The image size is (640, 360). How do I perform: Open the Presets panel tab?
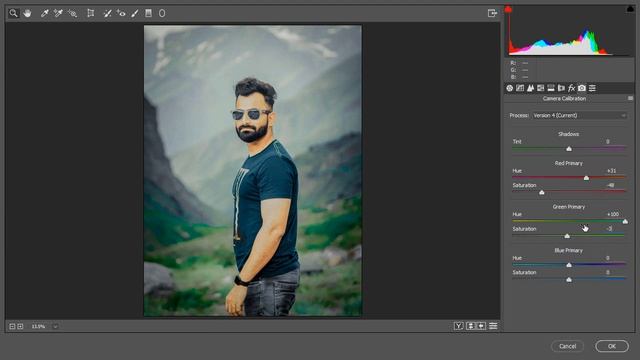click(592, 88)
